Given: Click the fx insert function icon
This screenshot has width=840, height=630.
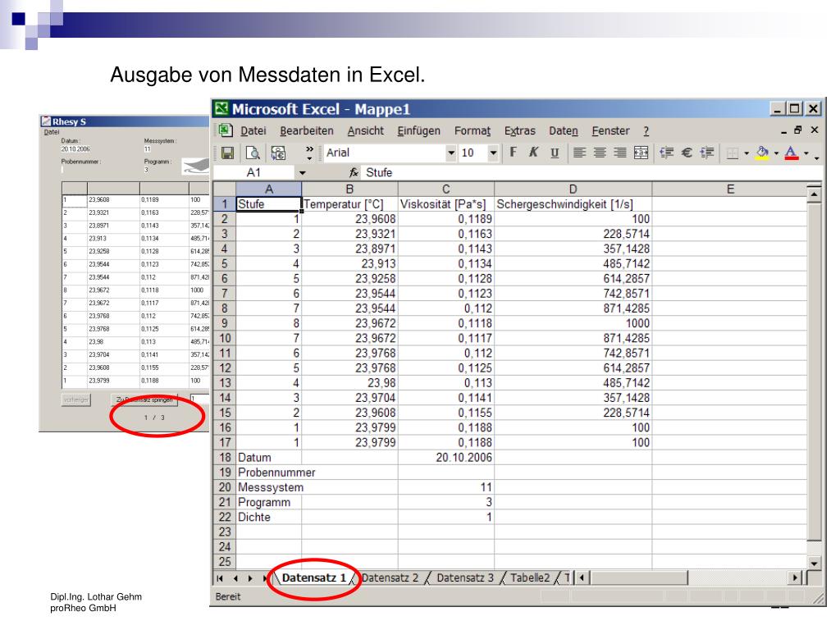Looking at the screenshot, I should 354,172.
